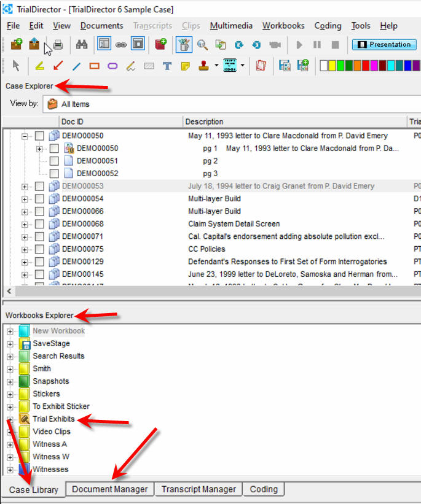This screenshot has width=421, height=504.
Task: Select the Trial Exhibits workbook
Action: coord(53,419)
